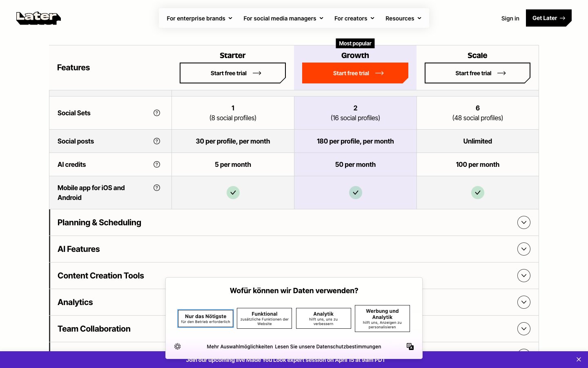This screenshot has width=588, height=368.
Task: Open 'For enterprise brands' menu
Action: click(199, 18)
